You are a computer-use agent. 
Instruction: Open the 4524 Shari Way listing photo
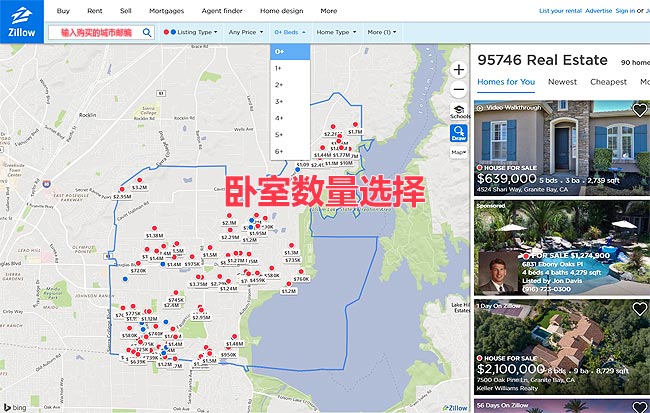point(562,148)
